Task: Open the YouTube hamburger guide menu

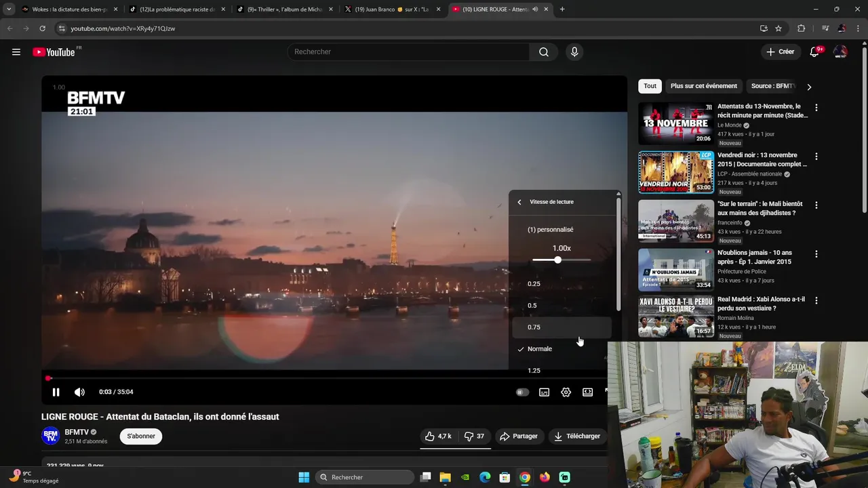Action: coord(16,52)
